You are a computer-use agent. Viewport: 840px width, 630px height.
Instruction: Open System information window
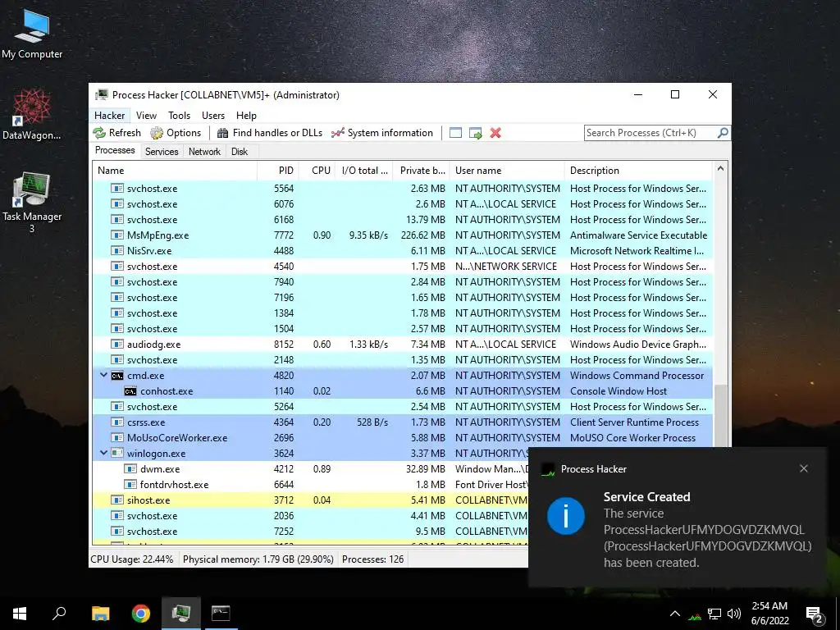click(382, 133)
